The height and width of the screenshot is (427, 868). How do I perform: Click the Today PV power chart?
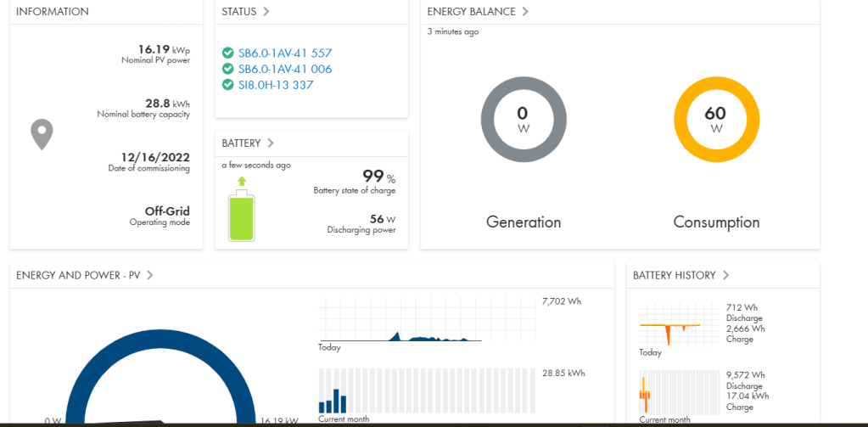tap(427, 320)
